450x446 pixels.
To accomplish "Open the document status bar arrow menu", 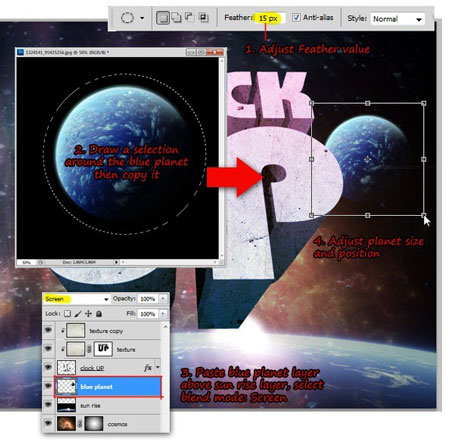I will 116,262.
